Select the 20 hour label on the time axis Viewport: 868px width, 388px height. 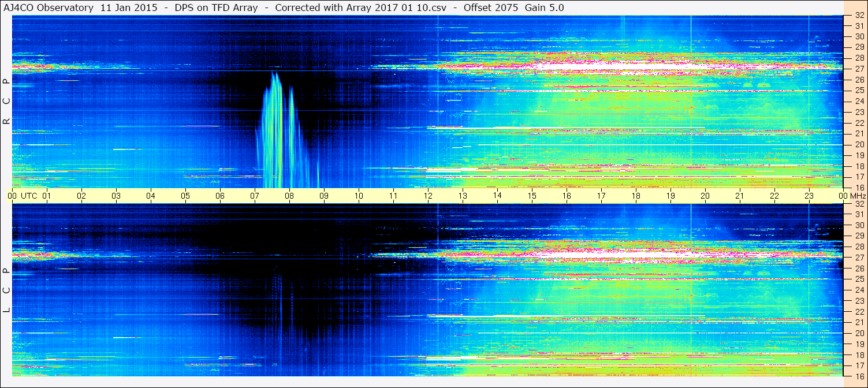(705, 196)
